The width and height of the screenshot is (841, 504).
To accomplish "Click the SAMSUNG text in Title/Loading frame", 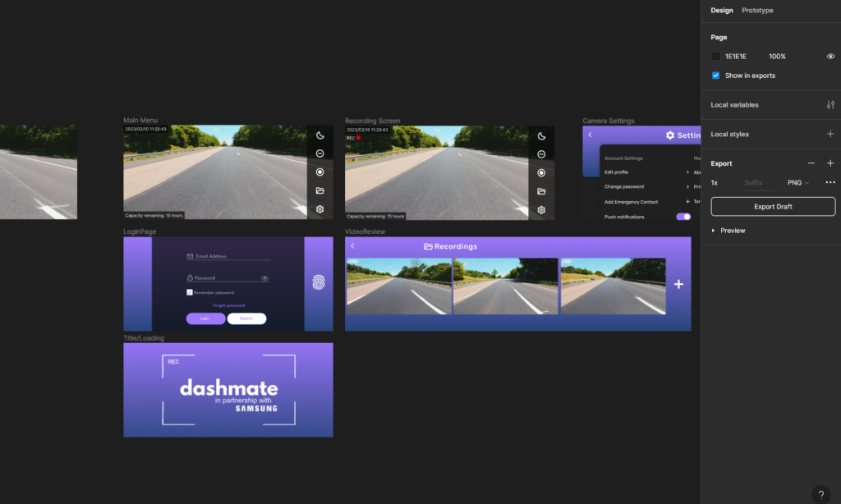I will point(256,409).
